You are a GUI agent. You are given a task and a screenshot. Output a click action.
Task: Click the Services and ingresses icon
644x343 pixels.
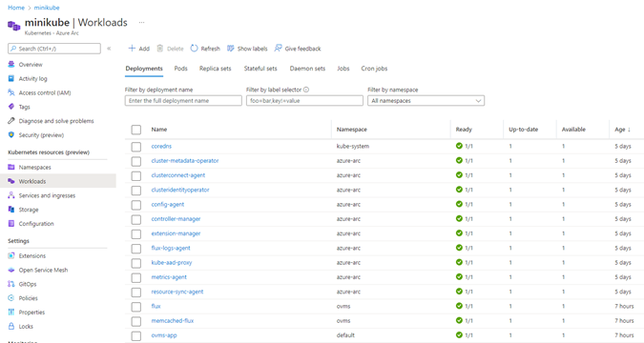pyautogui.click(x=11, y=195)
